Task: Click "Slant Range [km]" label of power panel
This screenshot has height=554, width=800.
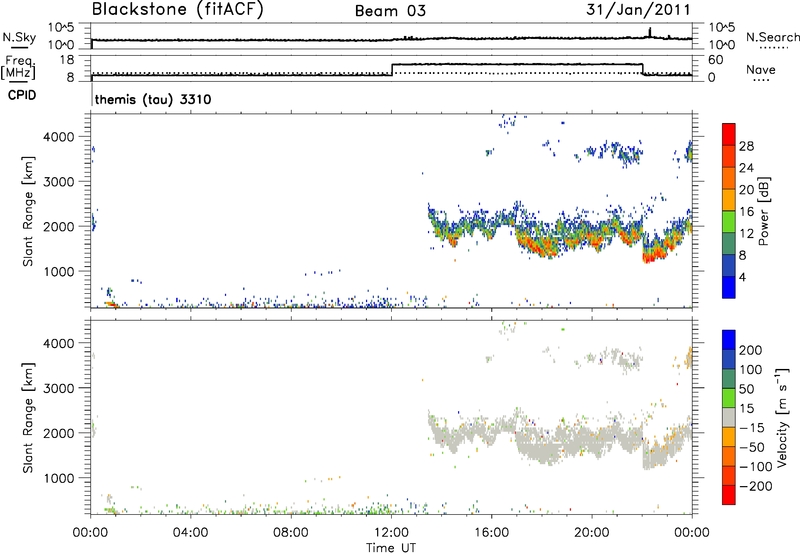Action: pos(28,211)
